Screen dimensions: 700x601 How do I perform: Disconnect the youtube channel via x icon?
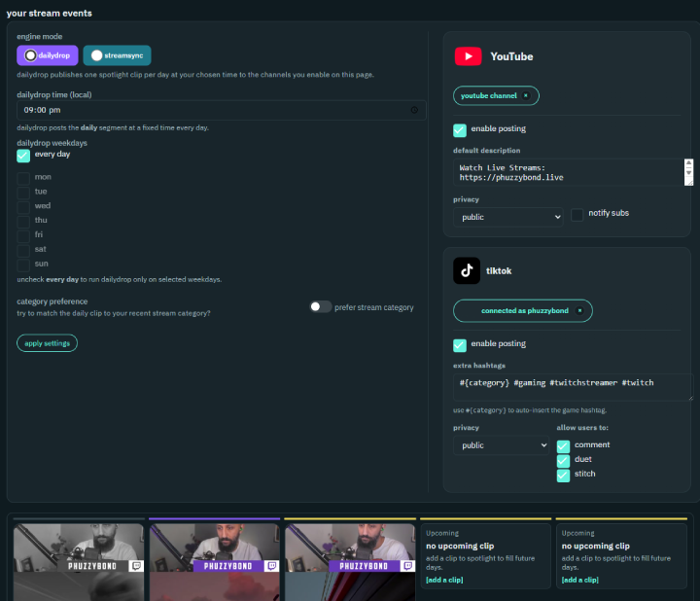(526, 95)
